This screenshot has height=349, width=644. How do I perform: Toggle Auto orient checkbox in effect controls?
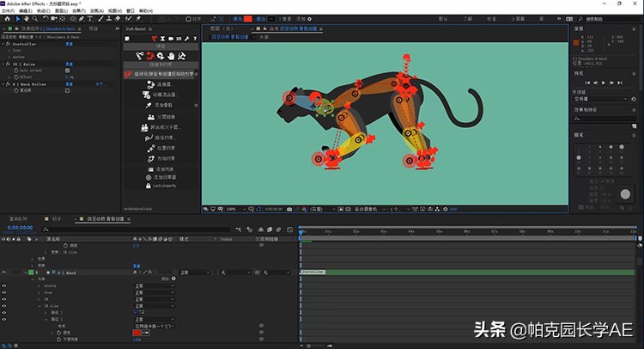(67, 70)
